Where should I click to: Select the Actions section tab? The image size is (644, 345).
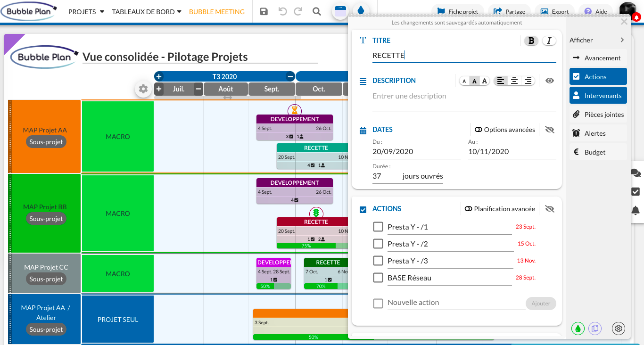[x=598, y=77]
